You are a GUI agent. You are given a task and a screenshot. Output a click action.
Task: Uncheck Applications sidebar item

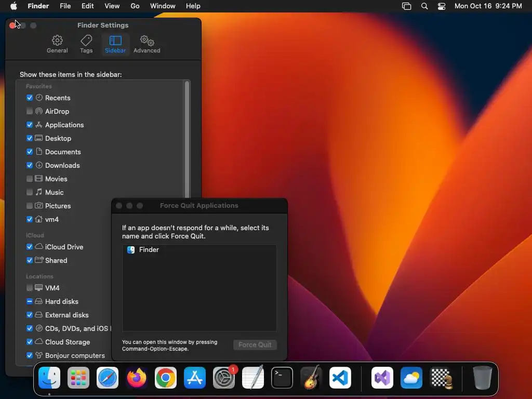coord(30,125)
